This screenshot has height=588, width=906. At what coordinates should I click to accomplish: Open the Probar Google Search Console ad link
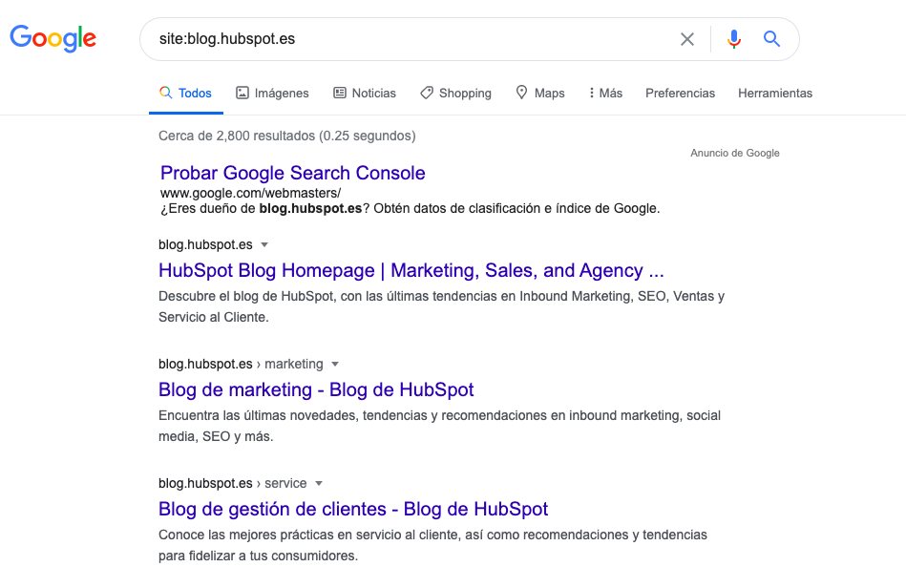[292, 173]
